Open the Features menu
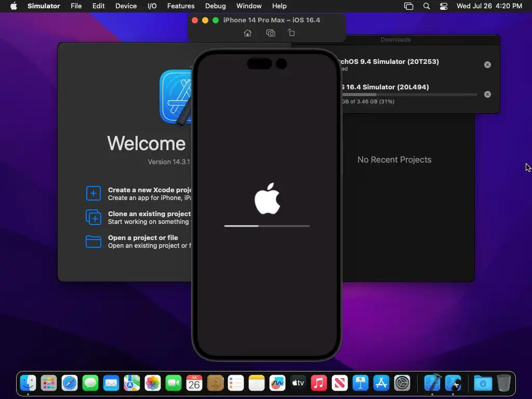 [x=181, y=6]
